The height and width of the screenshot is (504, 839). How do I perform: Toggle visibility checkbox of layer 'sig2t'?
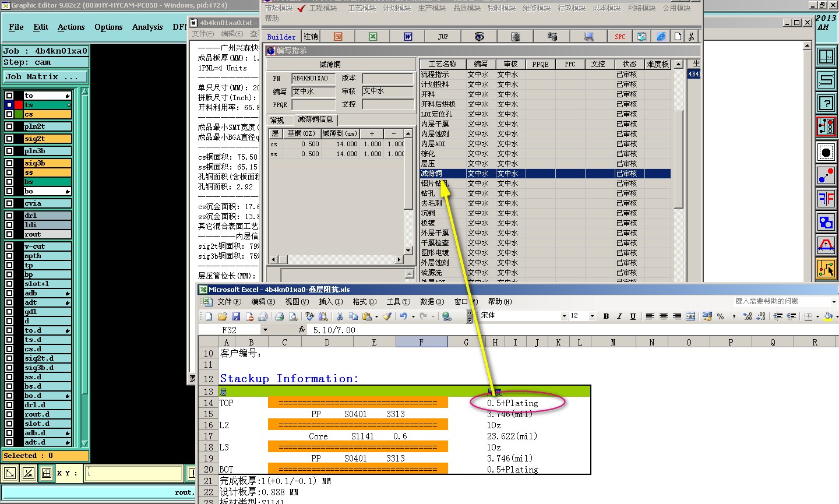coord(9,139)
